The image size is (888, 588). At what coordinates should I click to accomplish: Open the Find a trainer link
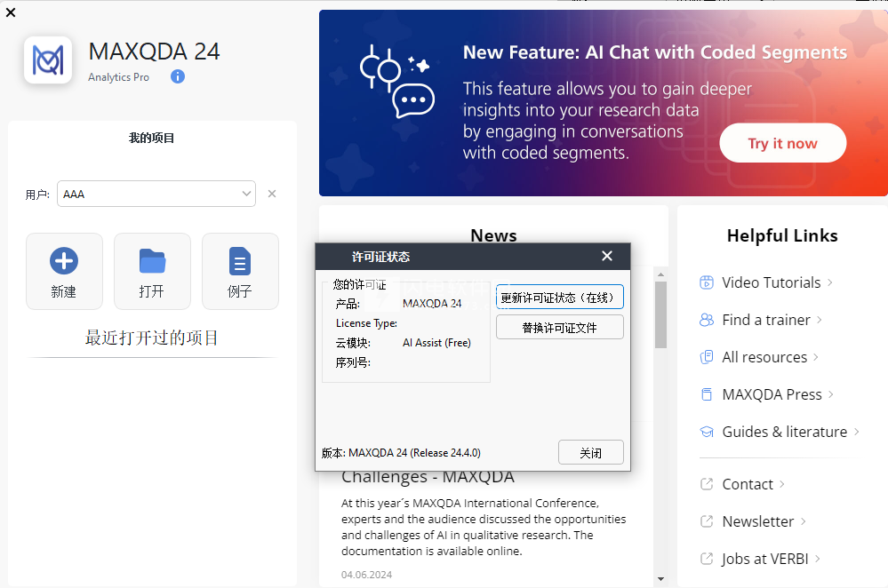766,320
